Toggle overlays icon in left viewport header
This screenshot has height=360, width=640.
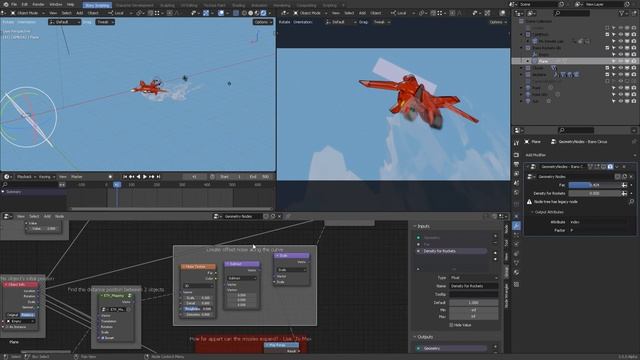[221, 13]
